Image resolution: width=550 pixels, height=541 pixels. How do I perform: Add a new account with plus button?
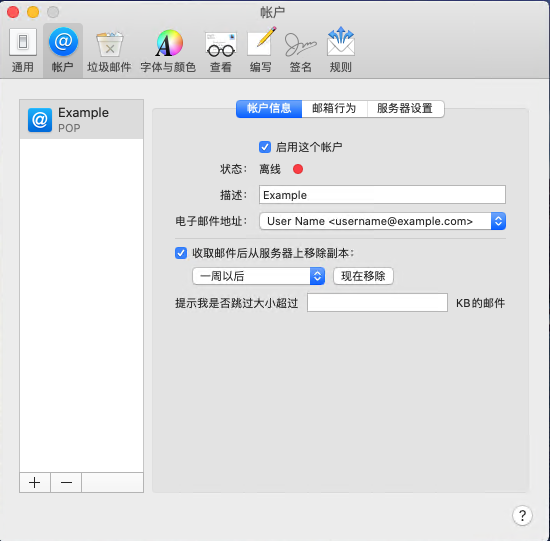35,482
